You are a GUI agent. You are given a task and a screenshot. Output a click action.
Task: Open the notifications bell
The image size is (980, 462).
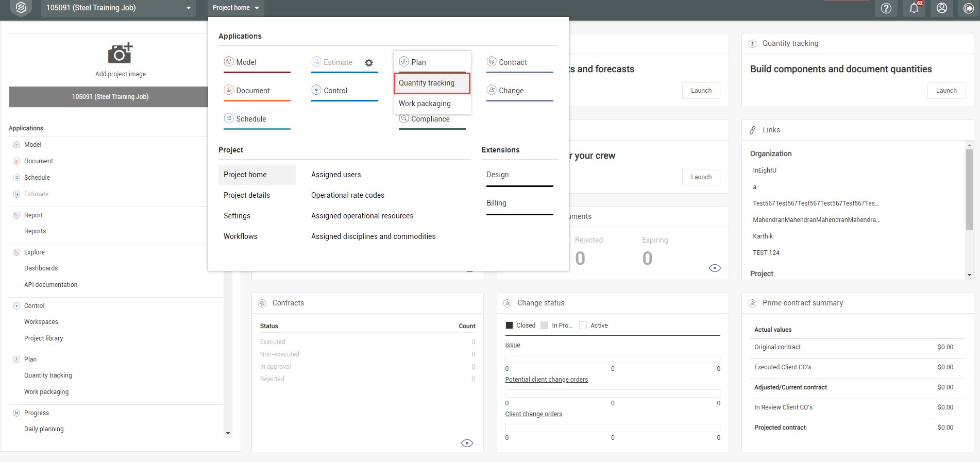coord(914,8)
